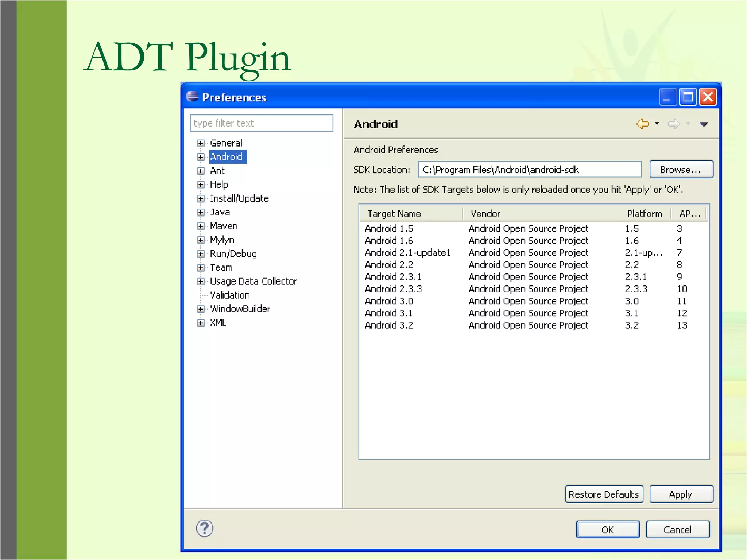
Task: Expand the XML tree node
Action: tap(200, 323)
